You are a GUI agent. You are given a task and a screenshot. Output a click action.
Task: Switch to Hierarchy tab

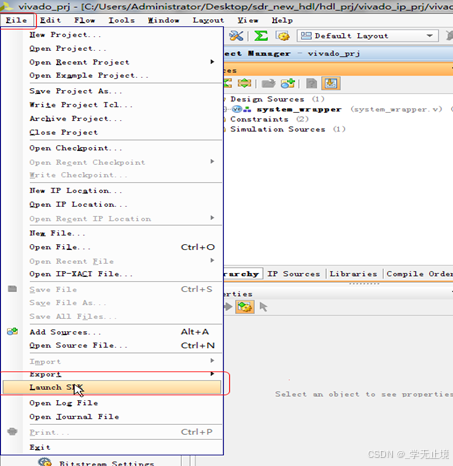pos(243,274)
